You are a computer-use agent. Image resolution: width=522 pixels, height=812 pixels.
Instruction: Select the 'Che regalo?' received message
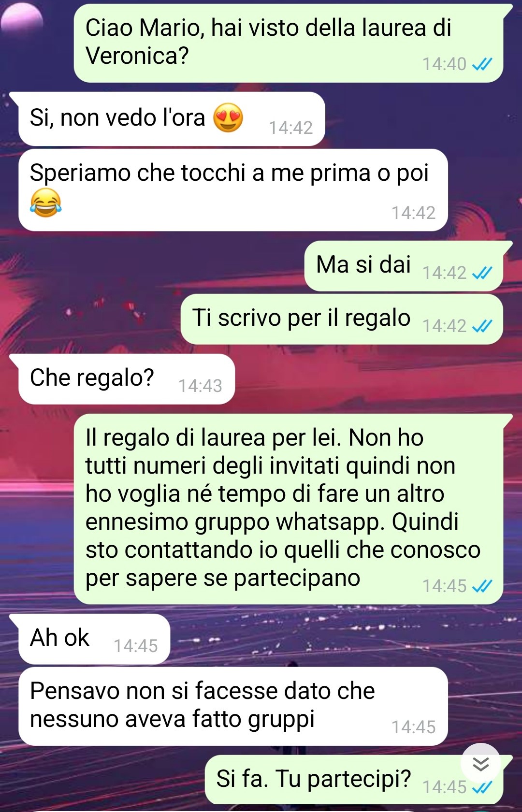(127, 379)
